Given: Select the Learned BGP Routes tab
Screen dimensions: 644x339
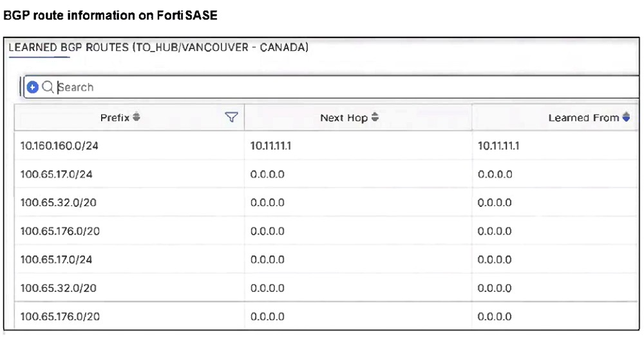Looking at the screenshot, I should pyautogui.click(x=158, y=48).
